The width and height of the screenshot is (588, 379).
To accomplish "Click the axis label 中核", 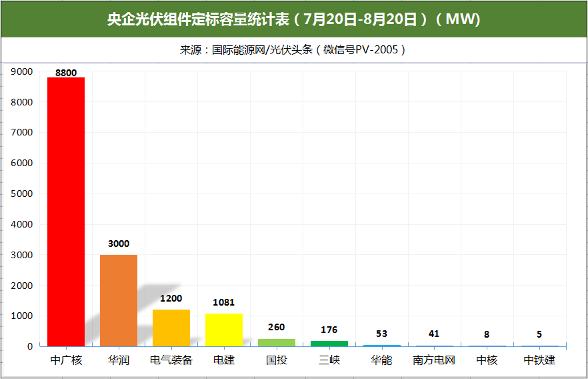I will 487,360.
